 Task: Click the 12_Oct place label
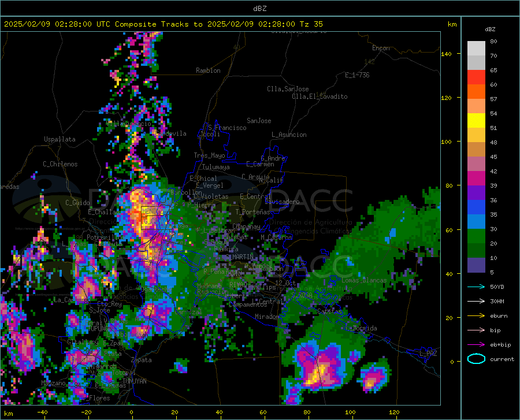coord(285,283)
